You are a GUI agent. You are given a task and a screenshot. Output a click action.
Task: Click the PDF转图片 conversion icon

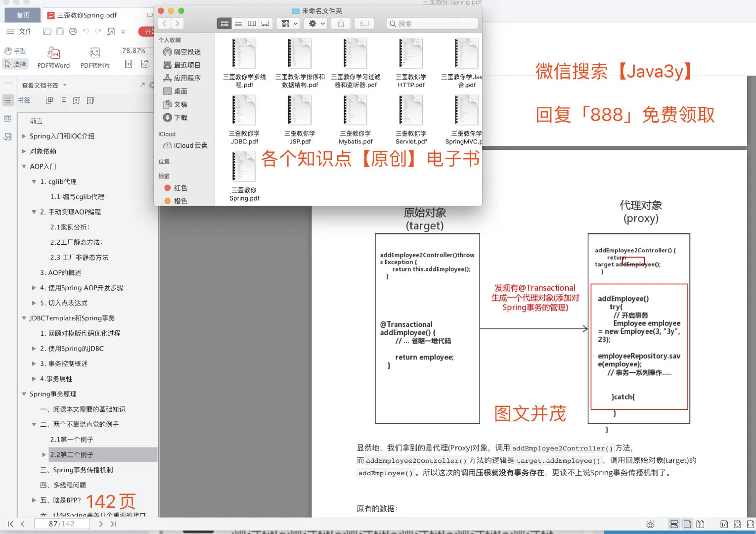[x=95, y=53]
